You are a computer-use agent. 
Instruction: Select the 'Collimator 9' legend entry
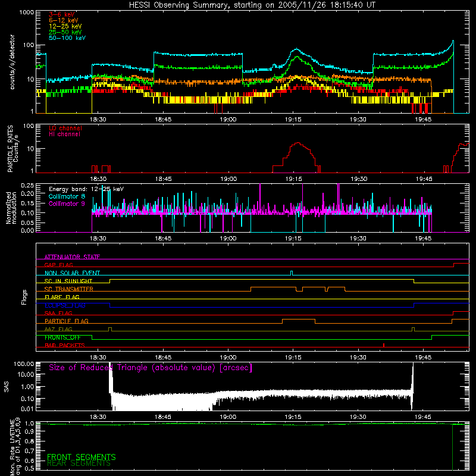[67, 203]
